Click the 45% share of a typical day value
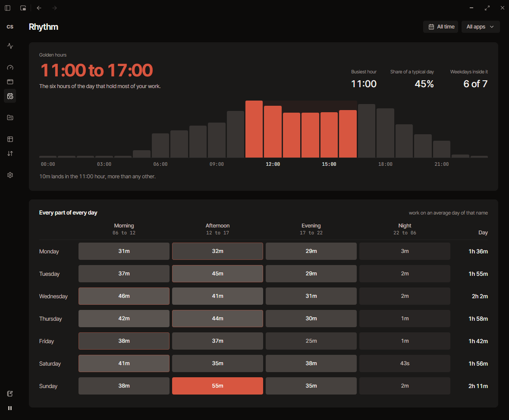 (x=424, y=84)
